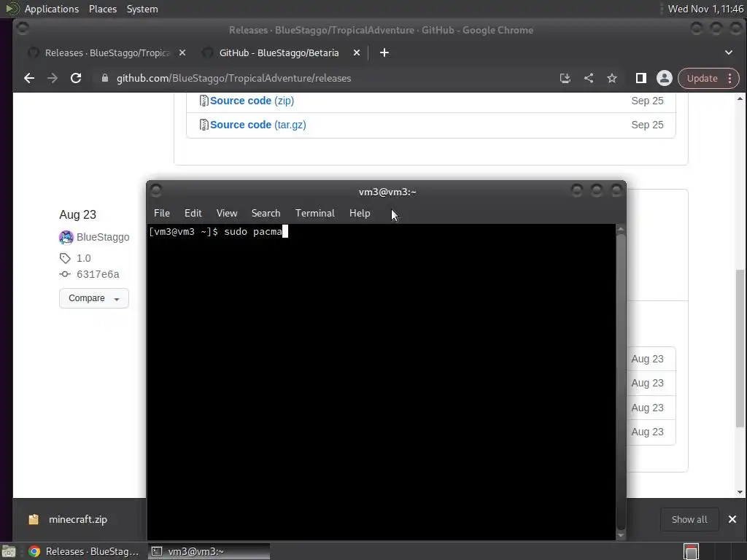Open terminal Help menu

click(x=360, y=214)
